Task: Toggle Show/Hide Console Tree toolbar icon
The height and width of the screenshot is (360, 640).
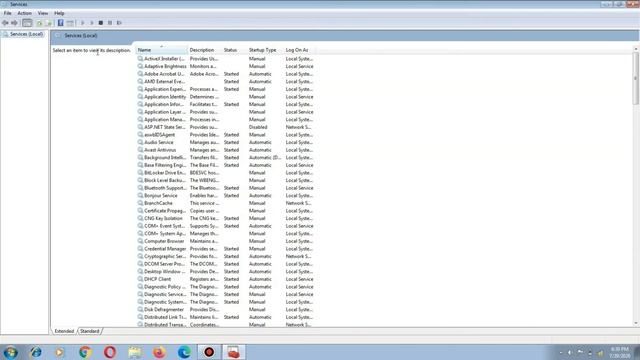Action: pyautogui.click(x=27, y=23)
